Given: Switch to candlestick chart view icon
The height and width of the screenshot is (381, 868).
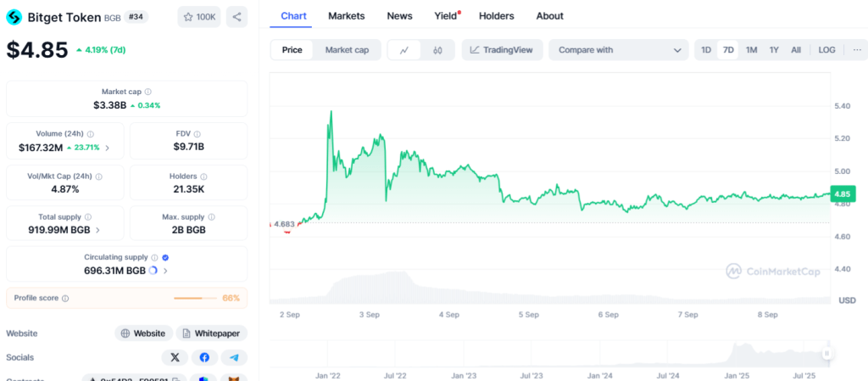Looking at the screenshot, I should point(438,50).
